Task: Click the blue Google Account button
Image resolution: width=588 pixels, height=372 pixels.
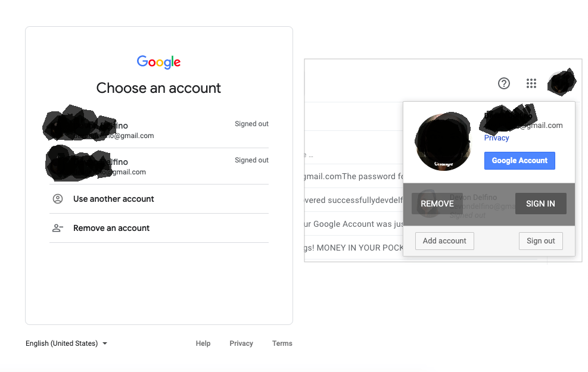Action: coord(519,160)
